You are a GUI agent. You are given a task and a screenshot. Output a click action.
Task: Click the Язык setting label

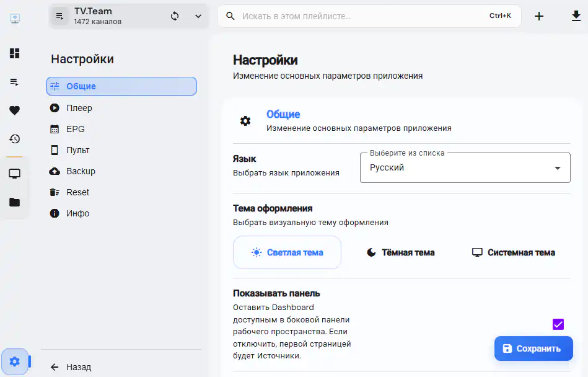244,159
